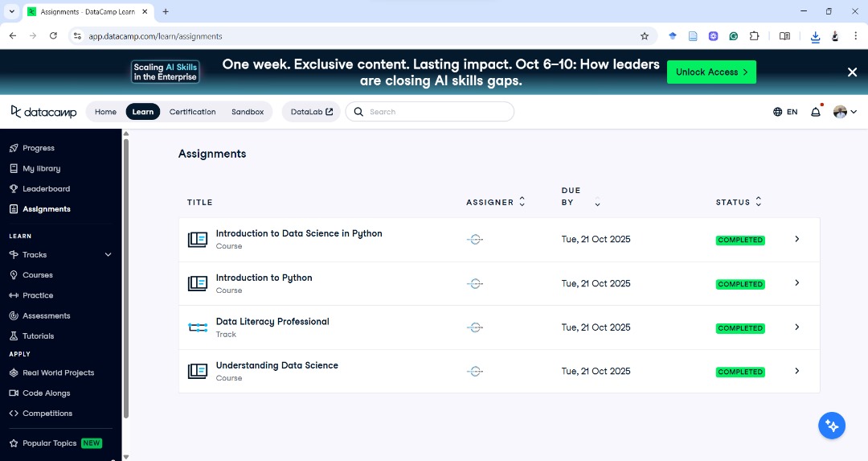Open Introduction to Data Science in Python title

[299, 233]
